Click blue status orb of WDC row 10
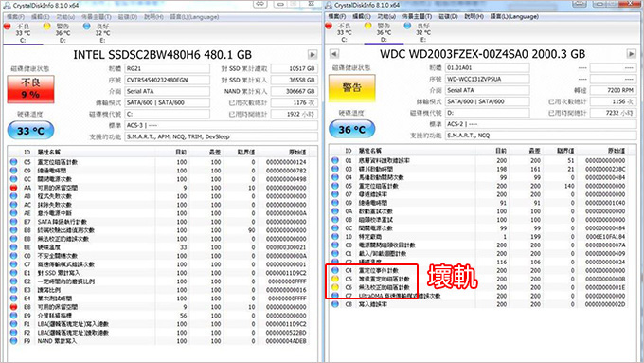The height and width of the screenshot is (363, 644). tap(335, 236)
